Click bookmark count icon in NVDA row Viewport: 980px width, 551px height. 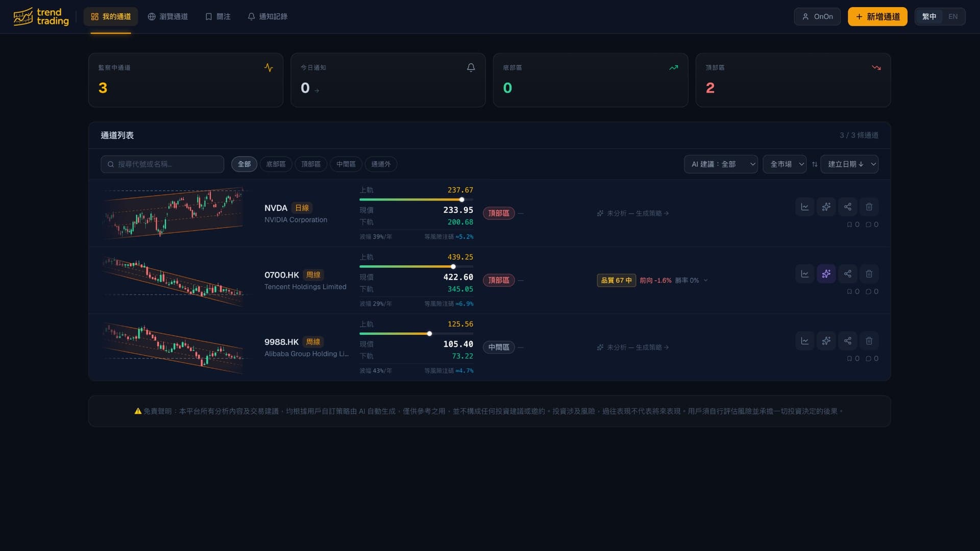click(849, 224)
